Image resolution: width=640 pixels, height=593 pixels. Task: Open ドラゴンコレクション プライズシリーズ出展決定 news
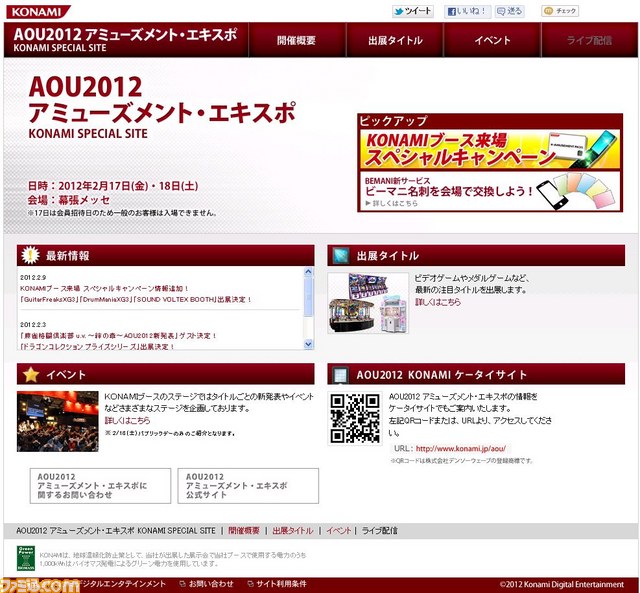click(x=97, y=346)
